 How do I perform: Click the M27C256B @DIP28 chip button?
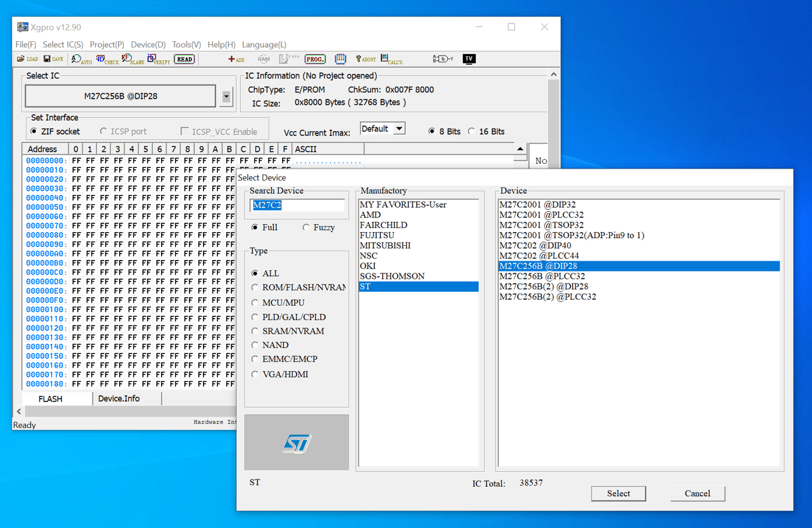120,96
